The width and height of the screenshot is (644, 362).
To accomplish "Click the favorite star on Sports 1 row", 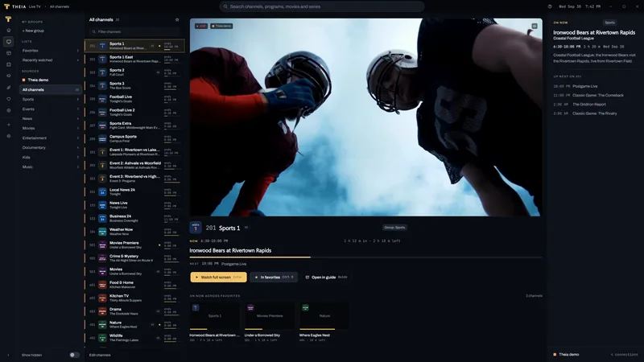I will coord(159,46).
